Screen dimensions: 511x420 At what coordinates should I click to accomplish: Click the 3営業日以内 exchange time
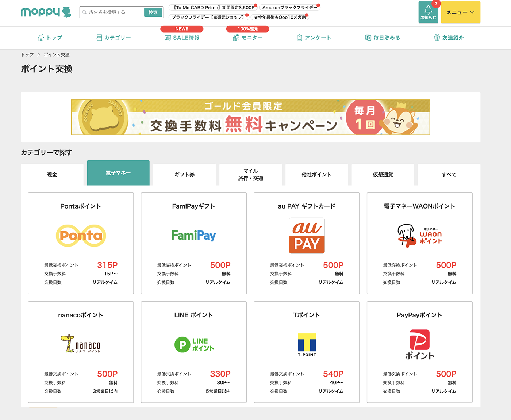coord(105,391)
